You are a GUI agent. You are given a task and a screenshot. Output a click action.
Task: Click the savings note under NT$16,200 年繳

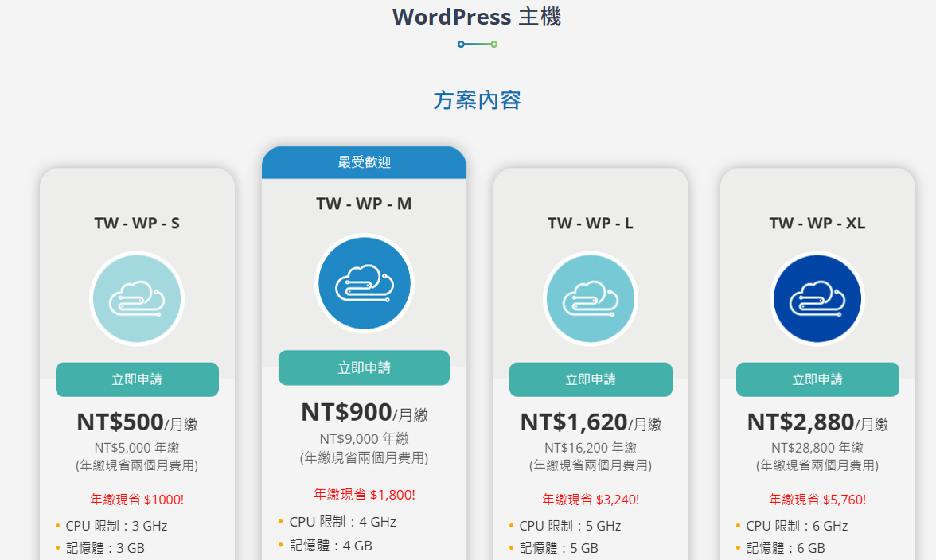point(591,465)
